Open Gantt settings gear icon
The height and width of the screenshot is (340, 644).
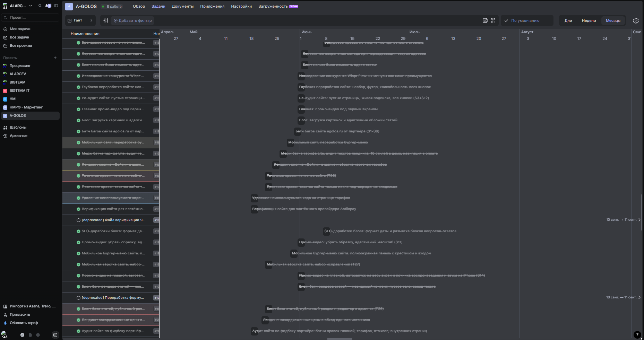click(x=636, y=20)
